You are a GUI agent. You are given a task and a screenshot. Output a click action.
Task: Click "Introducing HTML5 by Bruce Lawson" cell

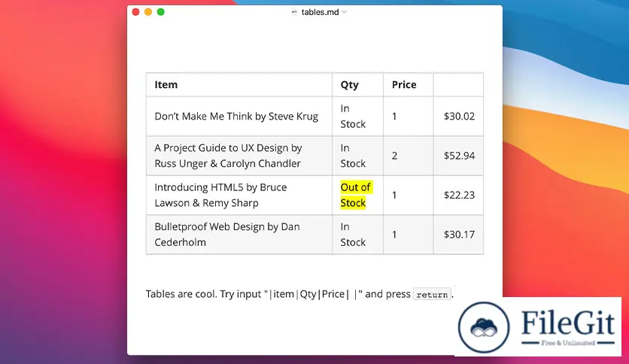tap(239, 195)
